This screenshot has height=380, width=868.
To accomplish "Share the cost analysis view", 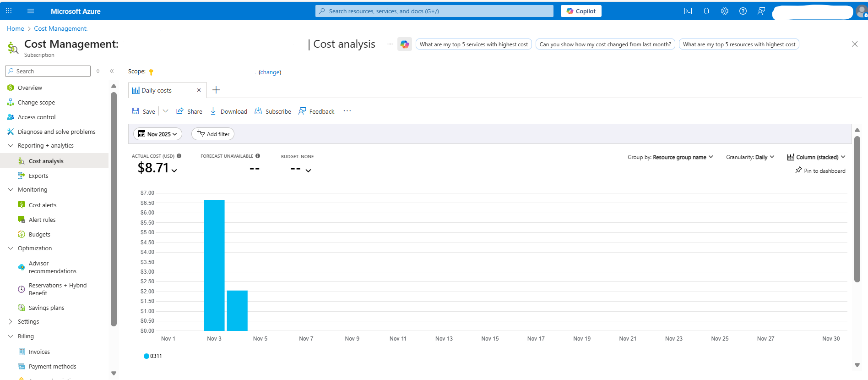I will pyautogui.click(x=189, y=111).
